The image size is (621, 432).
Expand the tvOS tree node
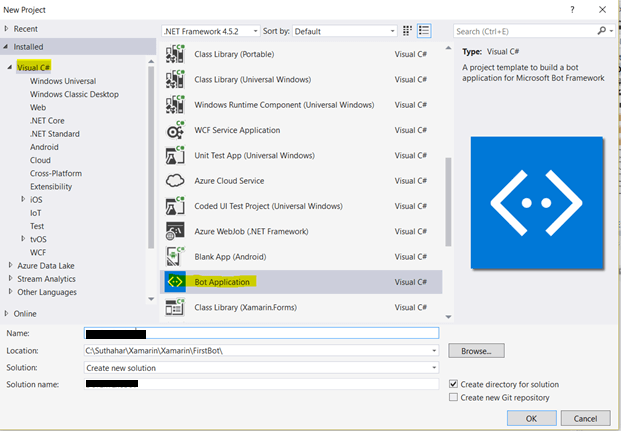(23, 239)
